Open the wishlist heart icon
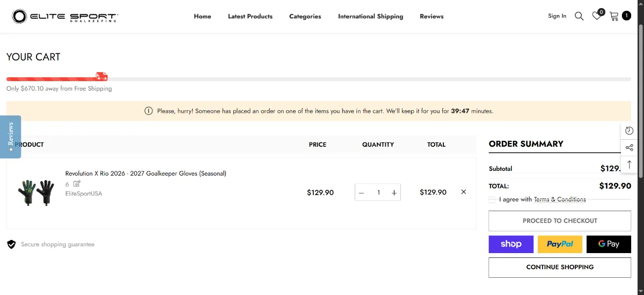Viewport: 644px width, 295px height. [x=596, y=16]
